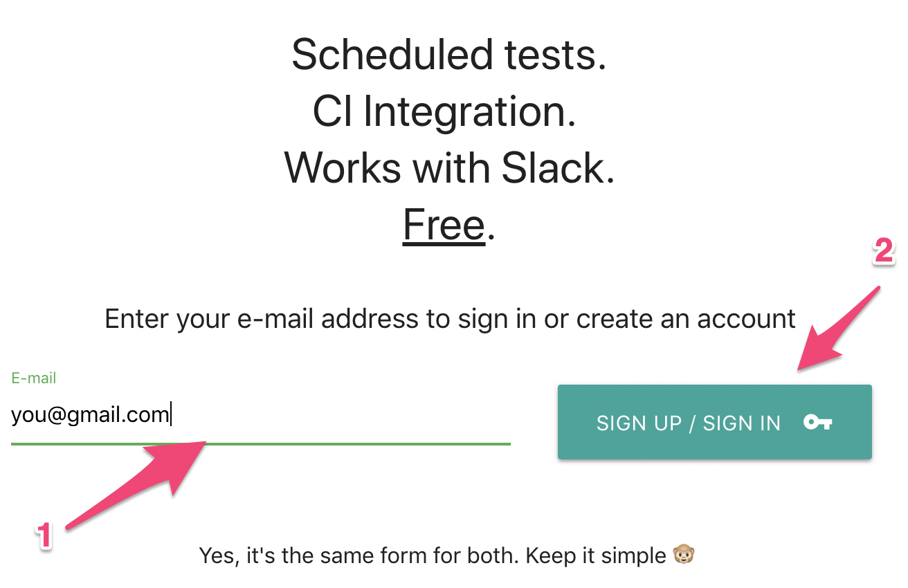Click the monkey emoji
The image size is (908, 588).
684,555
